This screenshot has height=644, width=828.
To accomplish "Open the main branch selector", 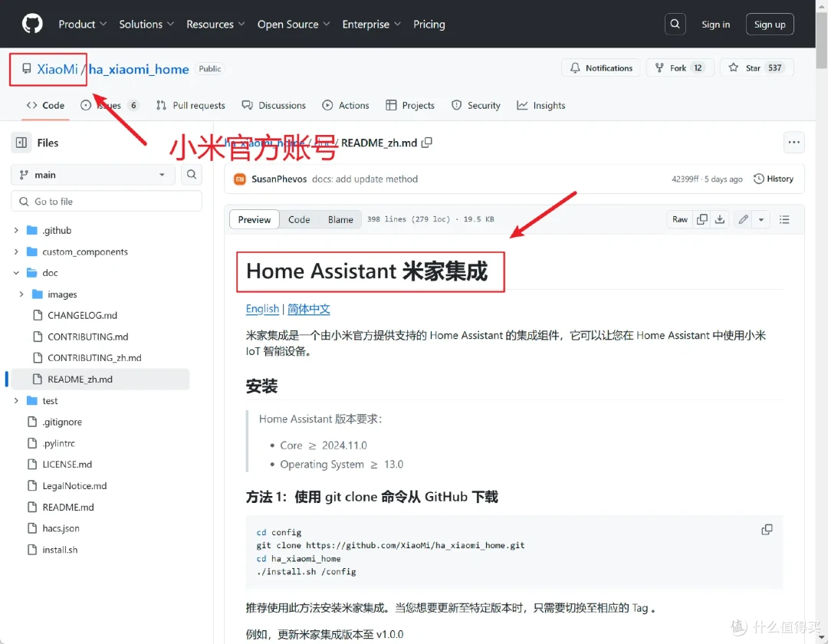I will point(93,175).
